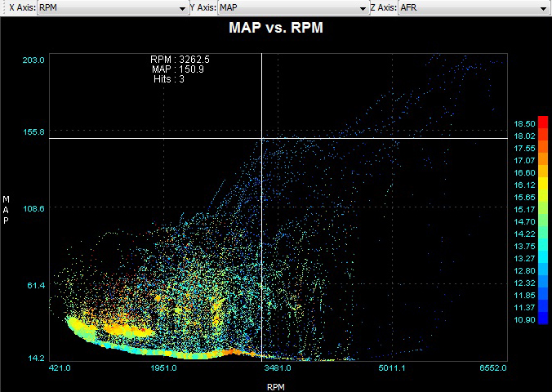Click the 61.4 Y-axis tick label

tap(33, 285)
